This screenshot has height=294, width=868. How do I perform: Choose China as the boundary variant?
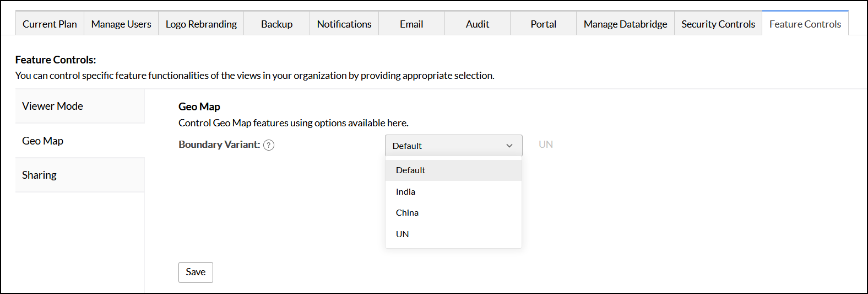407,213
